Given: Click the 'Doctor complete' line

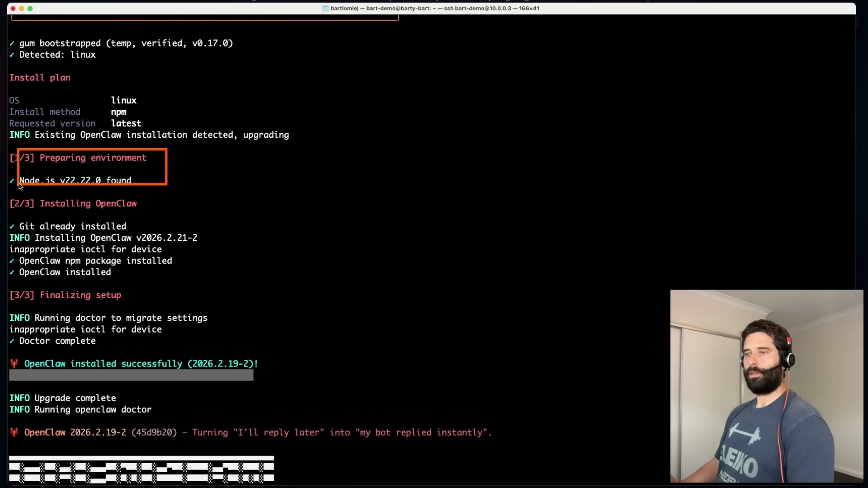Looking at the screenshot, I should [52, 341].
